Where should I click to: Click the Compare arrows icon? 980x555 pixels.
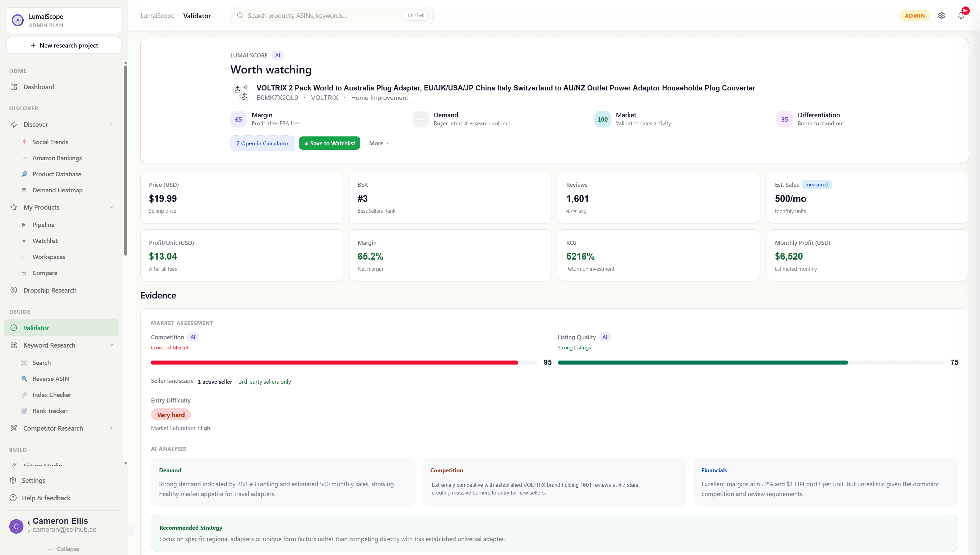click(x=24, y=273)
